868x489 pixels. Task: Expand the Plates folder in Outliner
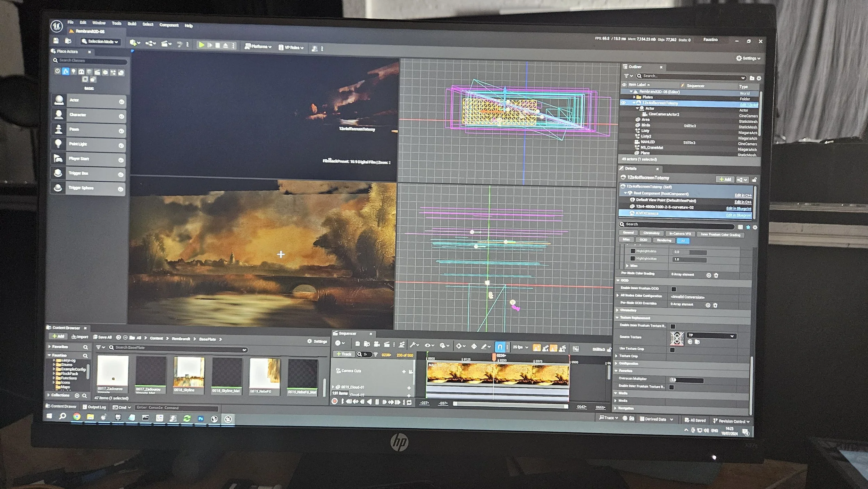click(x=634, y=97)
